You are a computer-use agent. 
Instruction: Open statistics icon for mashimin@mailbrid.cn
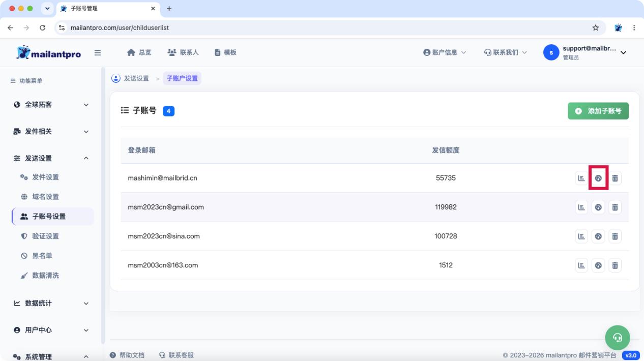click(581, 178)
